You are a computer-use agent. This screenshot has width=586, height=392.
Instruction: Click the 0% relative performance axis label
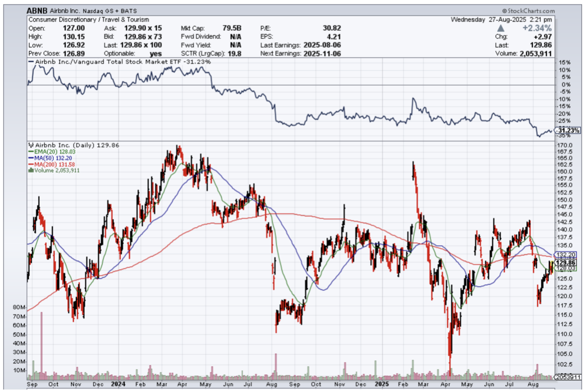566,85
